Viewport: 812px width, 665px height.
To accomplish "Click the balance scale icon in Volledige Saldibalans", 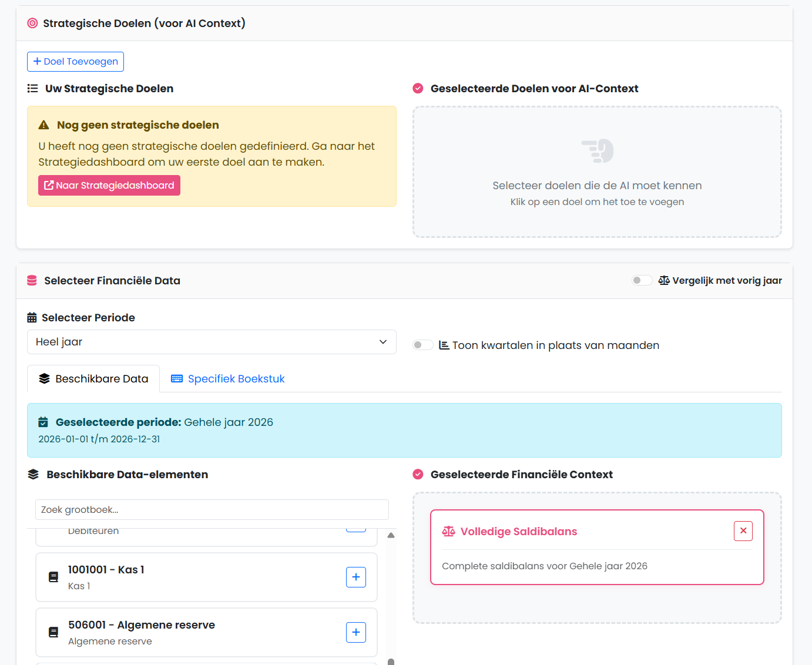I will pos(448,532).
